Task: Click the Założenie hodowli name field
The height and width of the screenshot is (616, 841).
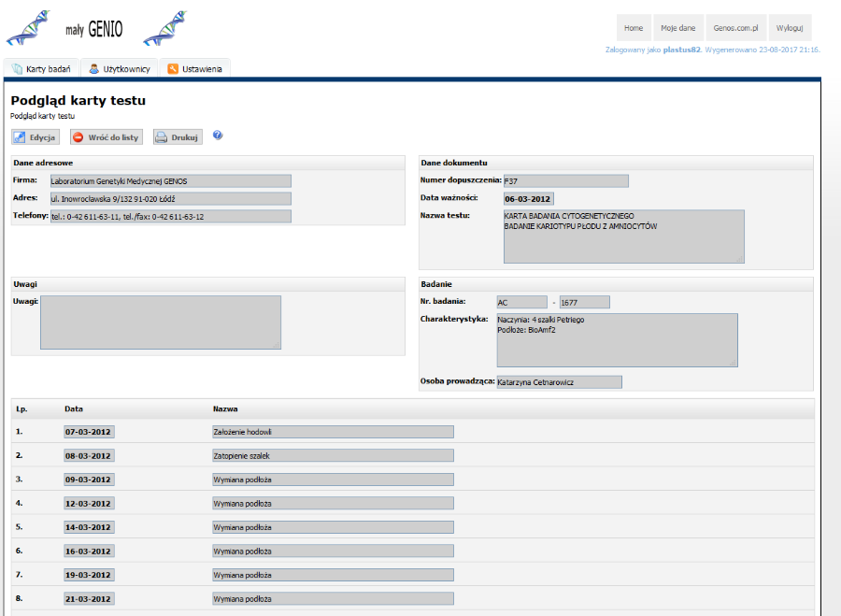Action: pyautogui.click(x=333, y=432)
